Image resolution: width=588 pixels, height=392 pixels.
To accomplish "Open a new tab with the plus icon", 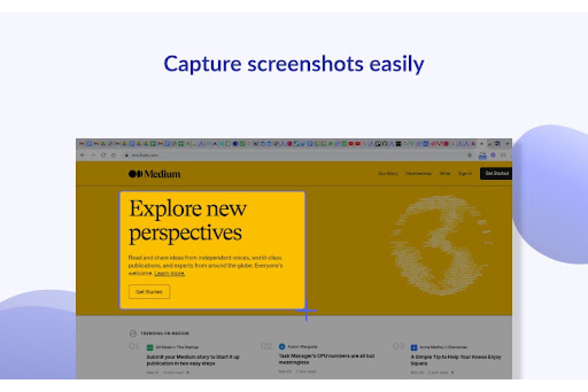I will pos(507,144).
